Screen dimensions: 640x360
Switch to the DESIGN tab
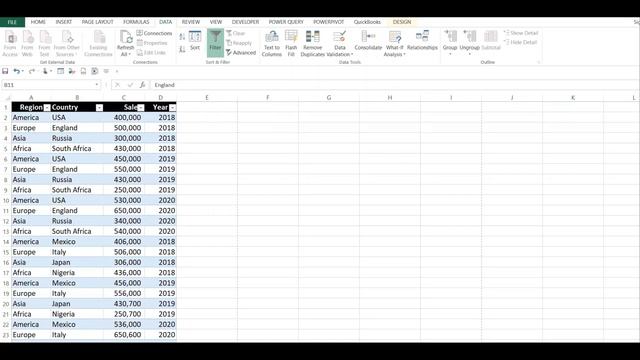point(402,22)
